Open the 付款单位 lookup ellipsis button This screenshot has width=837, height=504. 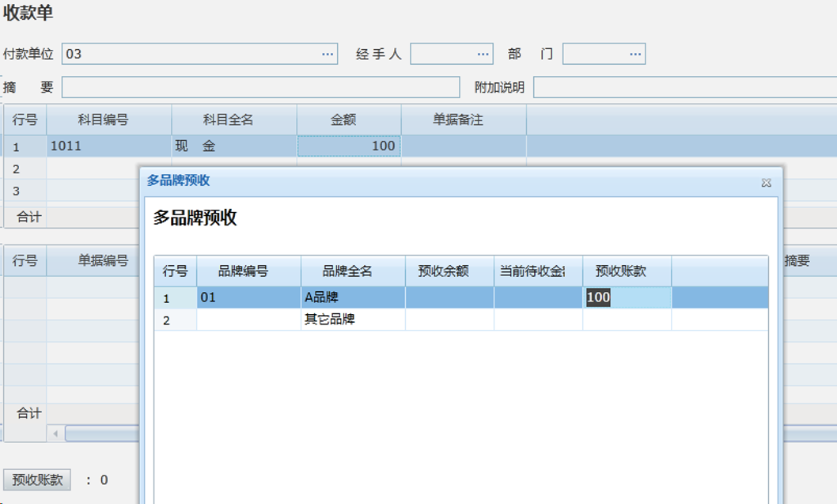click(328, 54)
